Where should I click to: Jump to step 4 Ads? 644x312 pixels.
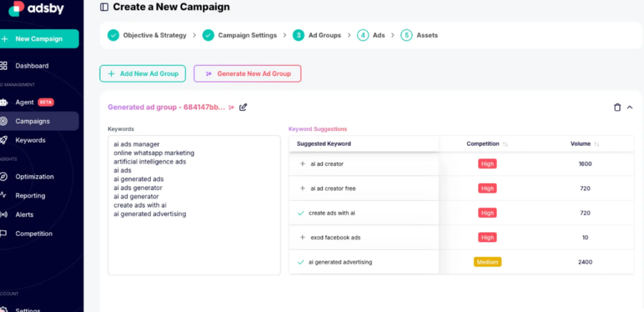pyautogui.click(x=371, y=35)
